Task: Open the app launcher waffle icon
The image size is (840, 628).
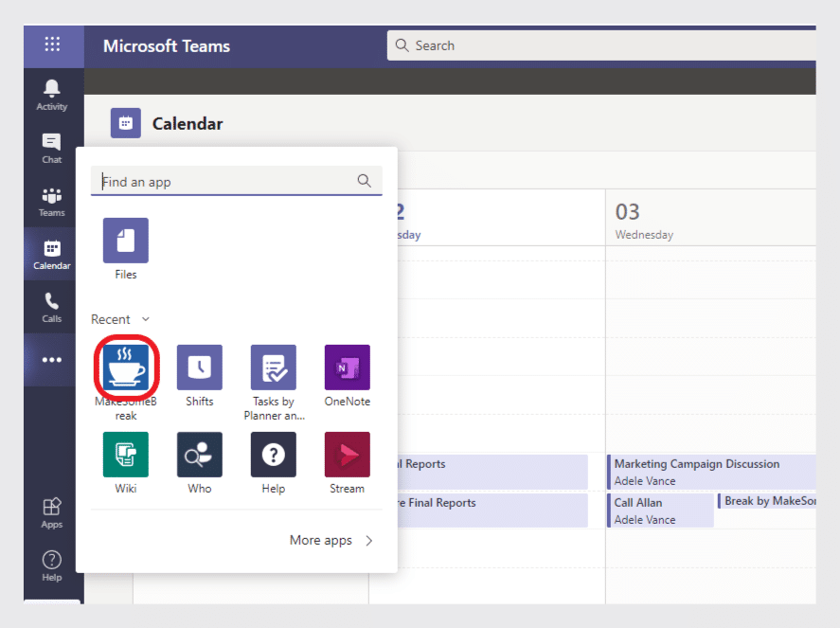Action: coord(52,45)
